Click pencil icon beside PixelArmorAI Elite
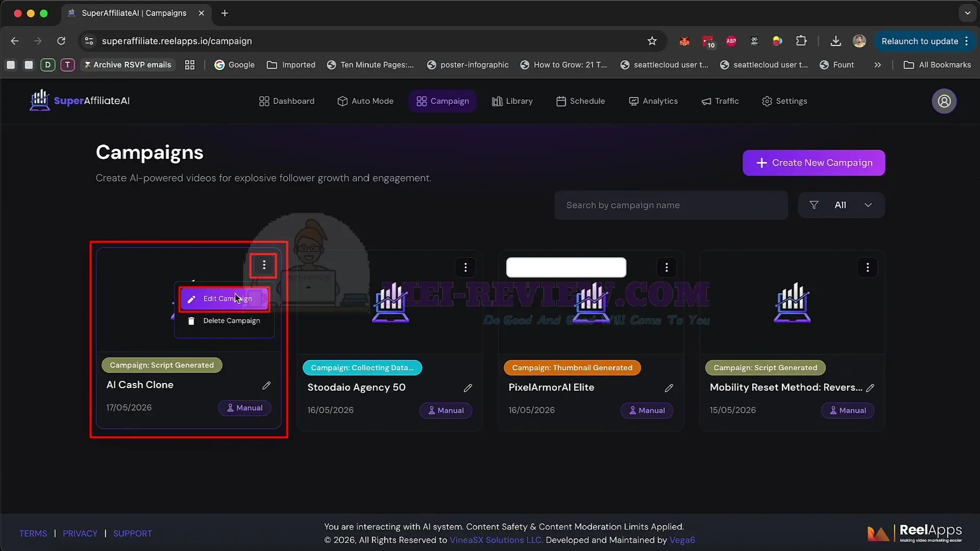This screenshot has width=980, height=551. pyautogui.click(x=668, y=388)
